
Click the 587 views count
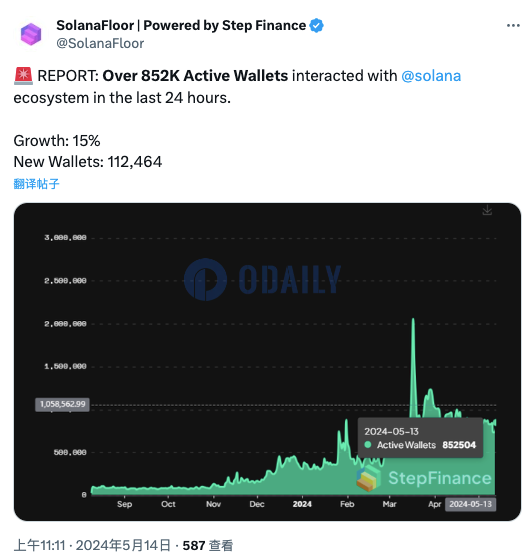pyautogui.click(x=208, y=545)
